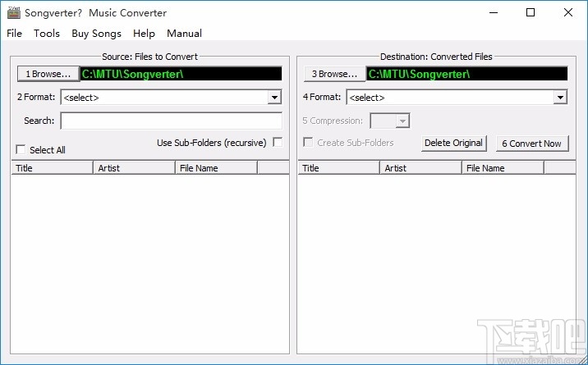The width and height of the screenshot is (588, 365).
Task: Minimize the Songverter window
Action: click(494, 12)
